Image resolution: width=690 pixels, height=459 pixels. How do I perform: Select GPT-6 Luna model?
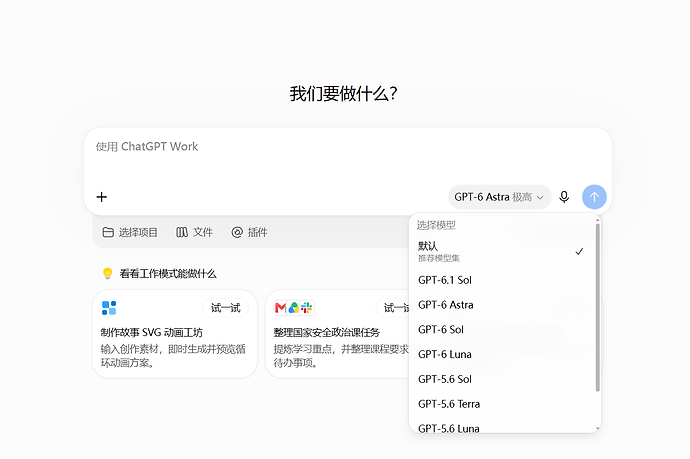(503, 354)
